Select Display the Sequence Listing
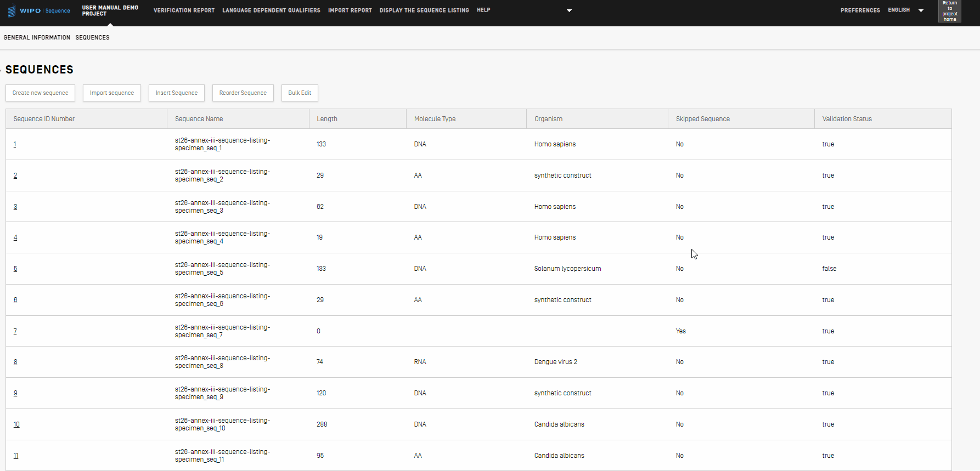 (424, 10)
